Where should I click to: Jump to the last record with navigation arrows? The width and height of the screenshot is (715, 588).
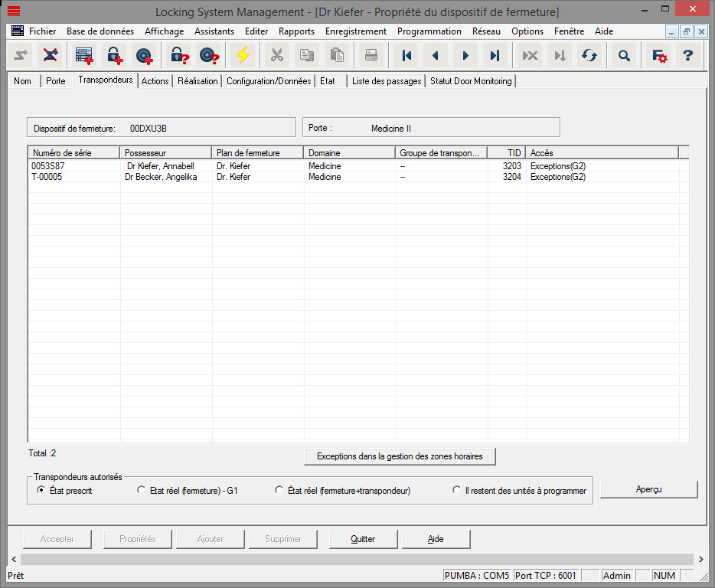click(x=495, y=55)
